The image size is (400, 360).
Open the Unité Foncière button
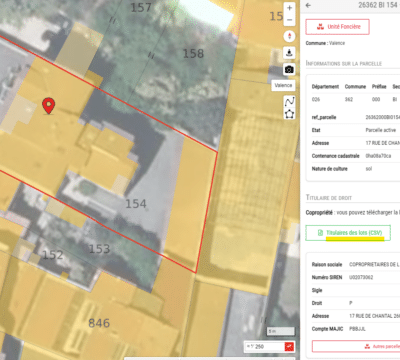337,27
